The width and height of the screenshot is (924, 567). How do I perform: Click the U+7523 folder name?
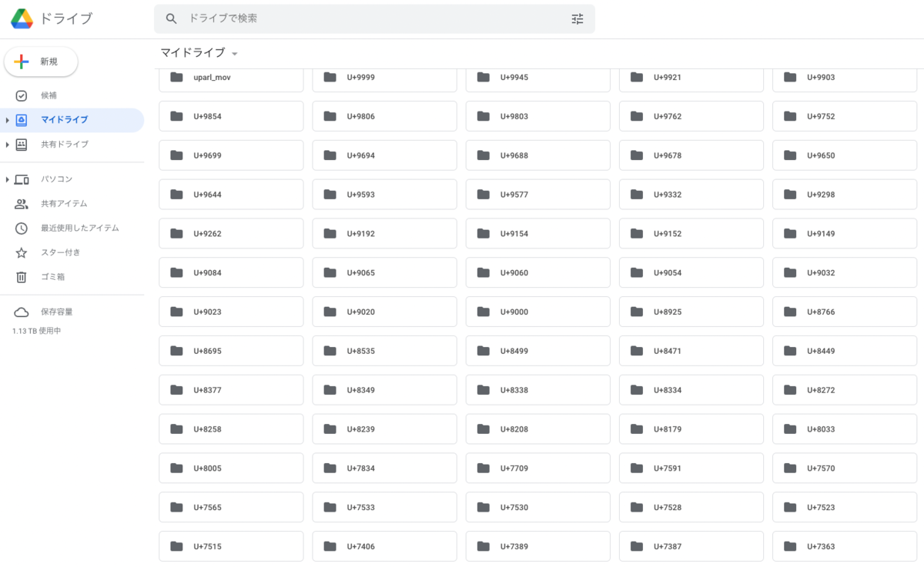[x=821, y=508]
